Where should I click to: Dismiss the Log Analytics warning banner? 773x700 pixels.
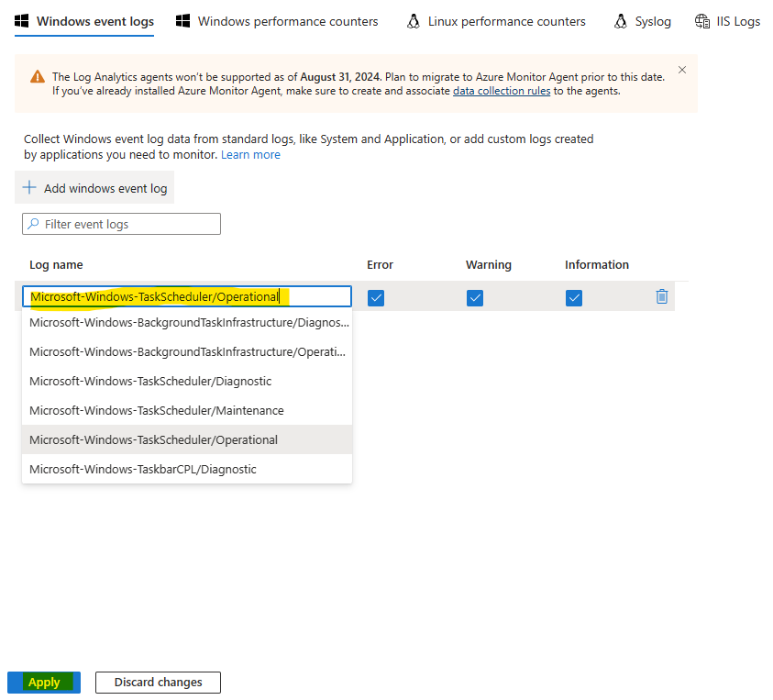click(682, 70)
